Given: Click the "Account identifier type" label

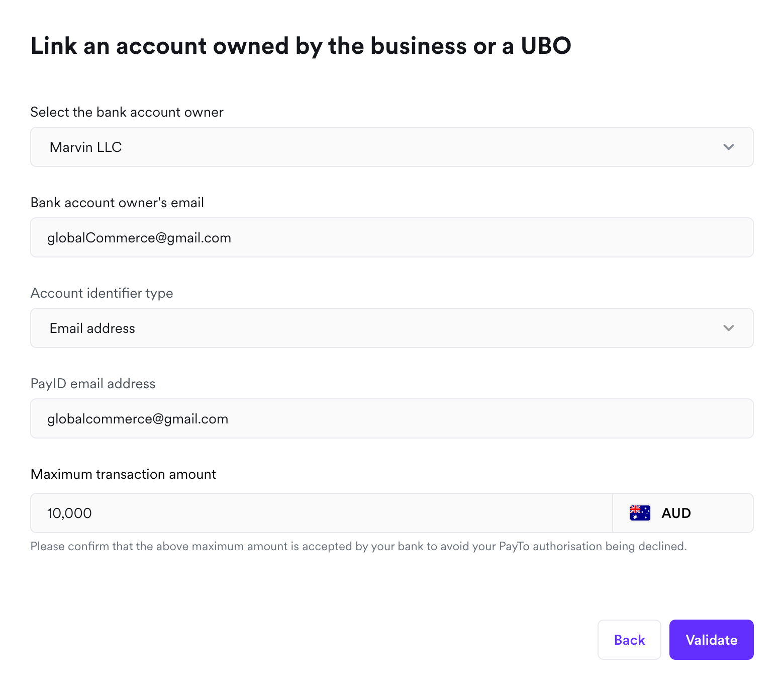Looking at the screenshot, I should [102, 293].
